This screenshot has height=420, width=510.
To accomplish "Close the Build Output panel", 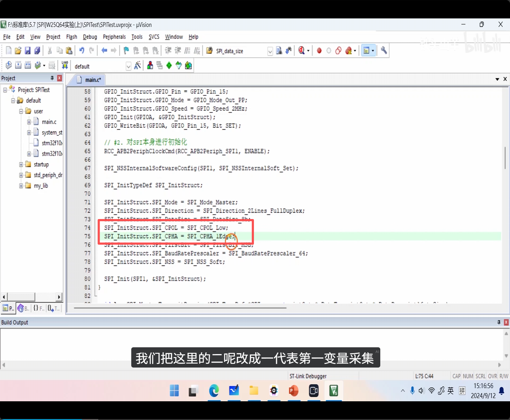I will (x=506, y=322).
